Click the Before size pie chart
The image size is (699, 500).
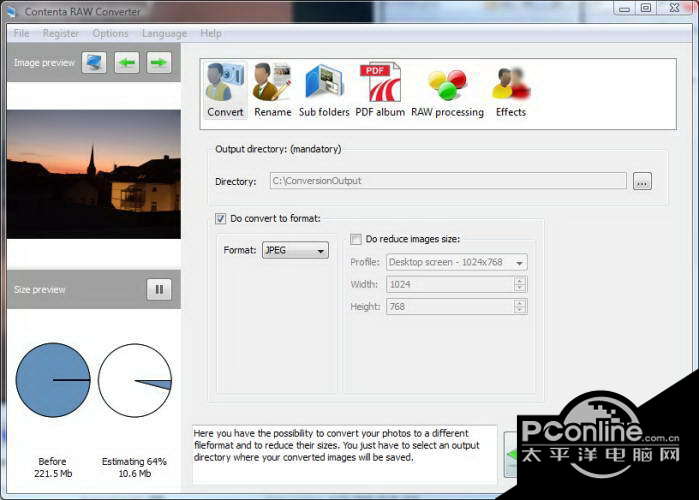53,380
